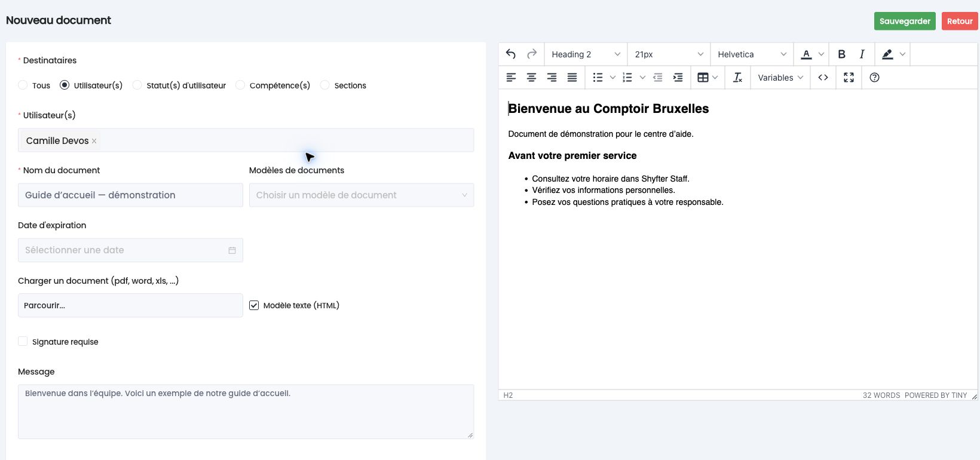This screenshot has height=460, width=980.
Task: Open the Heading 2 block format dropdown
Action: click(586, 54)
